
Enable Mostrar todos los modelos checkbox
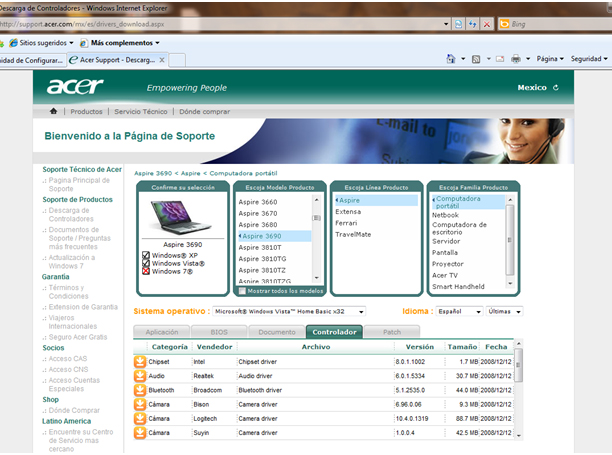click(x=242, y=291)
